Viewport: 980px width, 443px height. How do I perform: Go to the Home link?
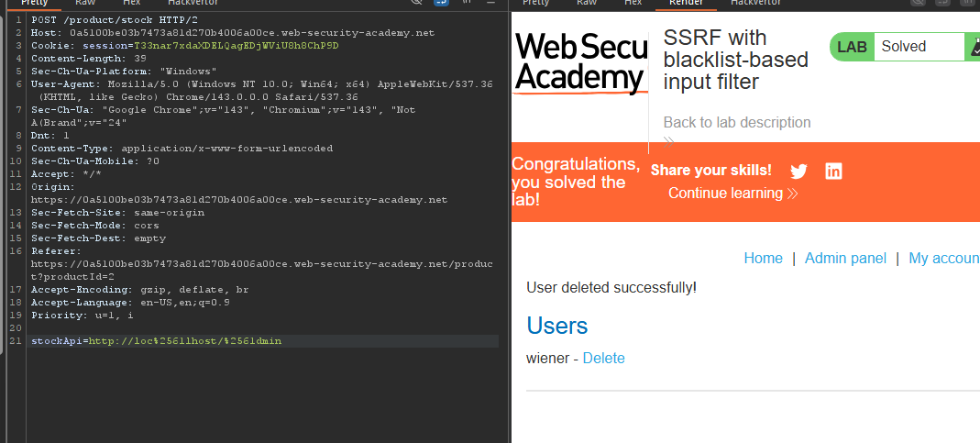(x=763, y=258)
